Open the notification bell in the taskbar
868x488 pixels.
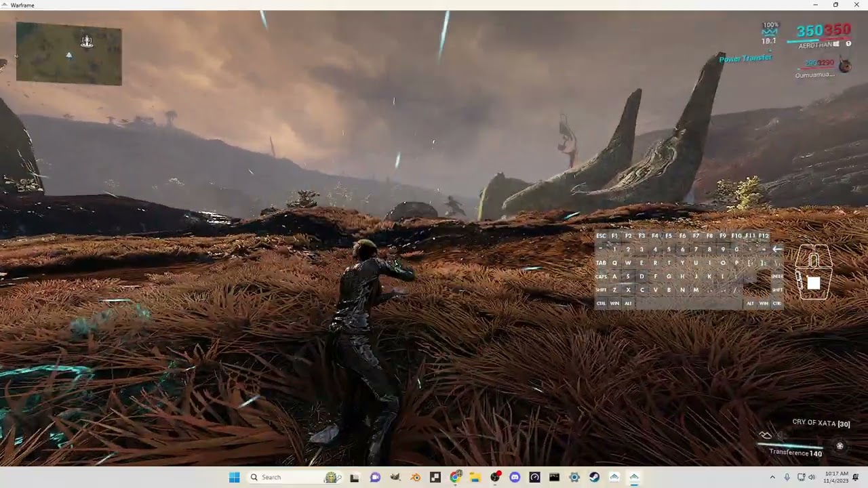[856, 477]
